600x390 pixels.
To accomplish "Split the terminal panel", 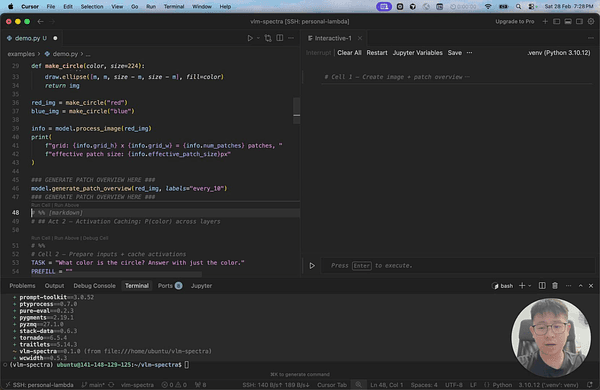I will 542,286.
